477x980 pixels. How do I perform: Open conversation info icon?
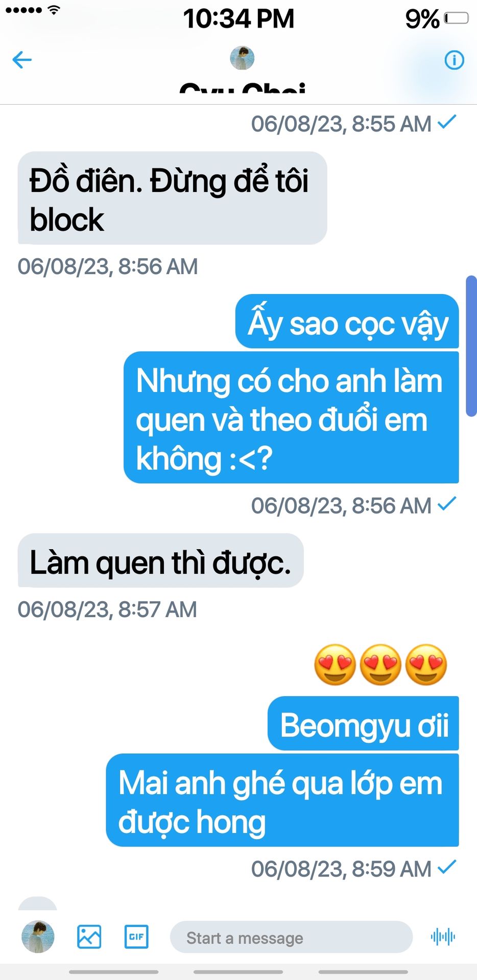coord(454,60)
